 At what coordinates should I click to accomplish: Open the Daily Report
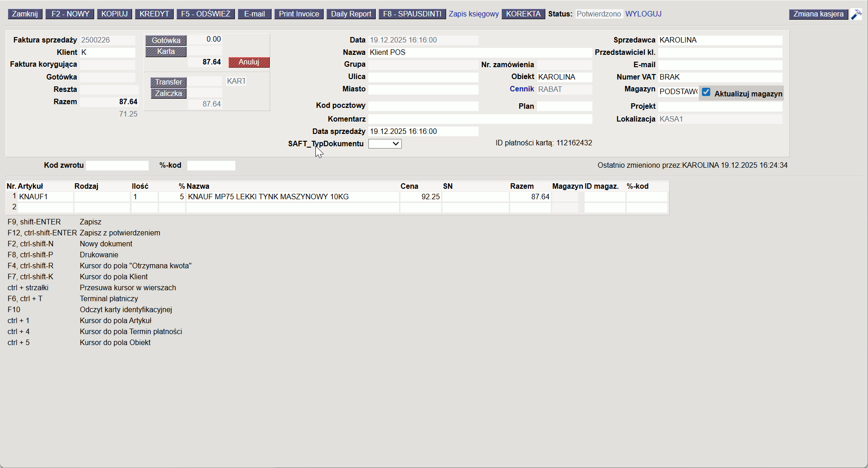(x=351, y=14)
